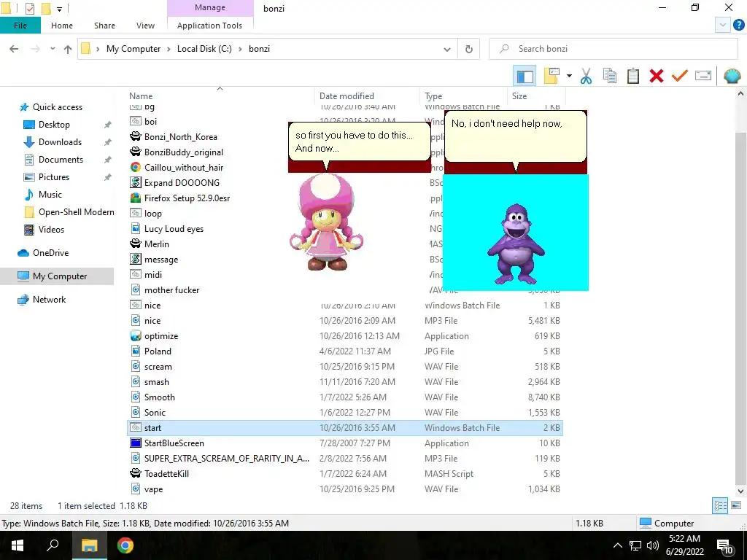Open the Windows Start button
Viewport: 747px width, 560px height.
point(18,545)
